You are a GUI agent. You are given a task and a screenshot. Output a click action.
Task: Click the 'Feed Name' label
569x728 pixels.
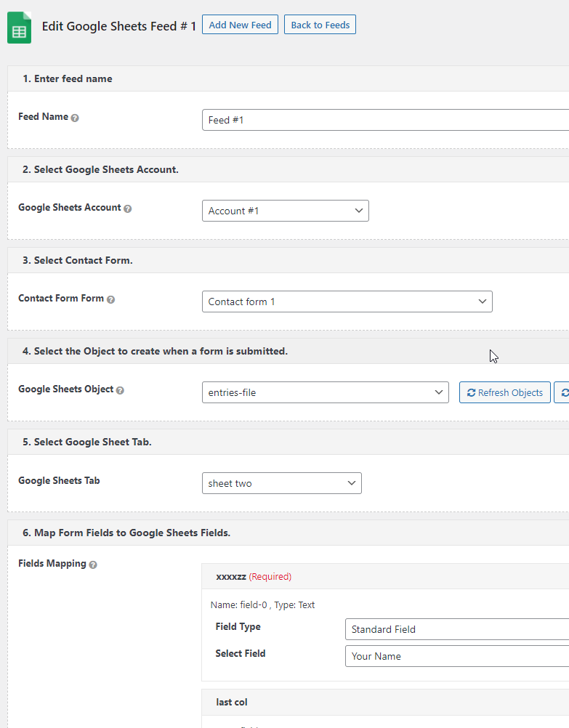[x=43, y=116]
